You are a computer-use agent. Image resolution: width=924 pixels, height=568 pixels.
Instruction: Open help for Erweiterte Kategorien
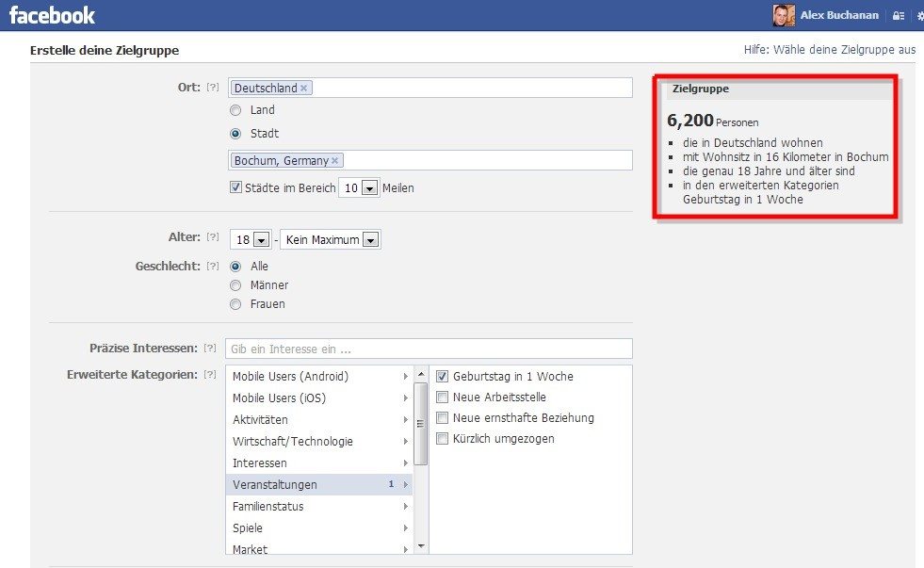point(209,375)
